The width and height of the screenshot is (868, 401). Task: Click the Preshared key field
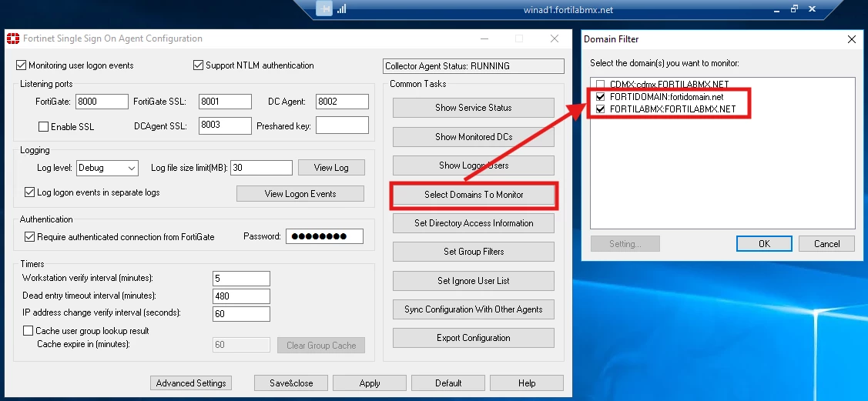tap(342, 125)
